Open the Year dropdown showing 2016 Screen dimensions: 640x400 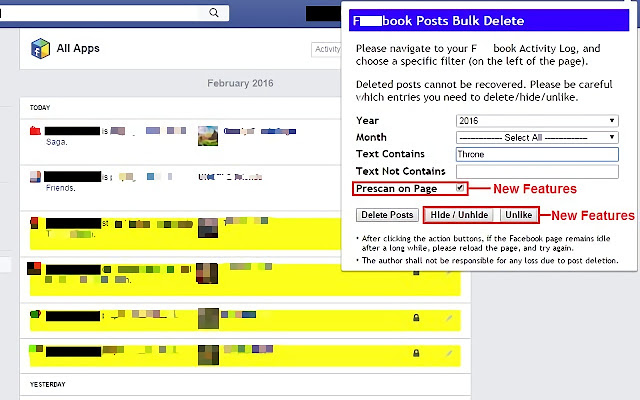(x=537, y=121)
